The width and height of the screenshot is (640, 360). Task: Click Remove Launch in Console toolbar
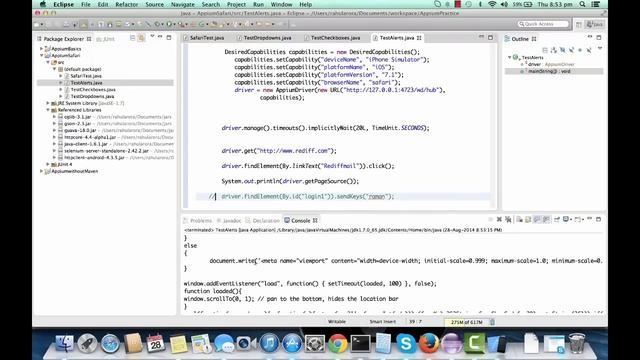[x=499, y=220]
